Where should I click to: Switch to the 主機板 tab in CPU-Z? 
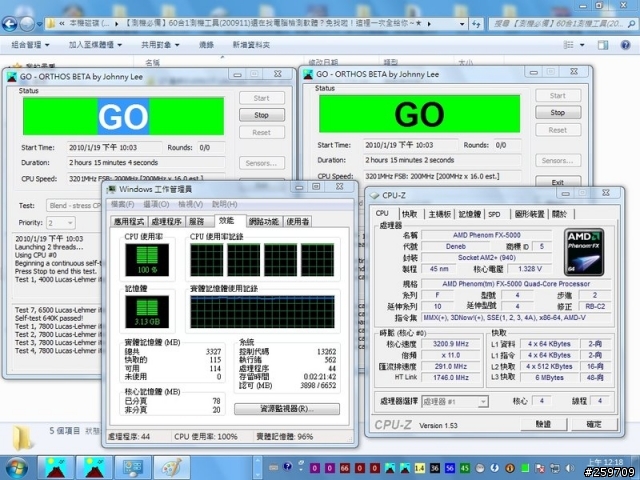(x=440, y=214)
